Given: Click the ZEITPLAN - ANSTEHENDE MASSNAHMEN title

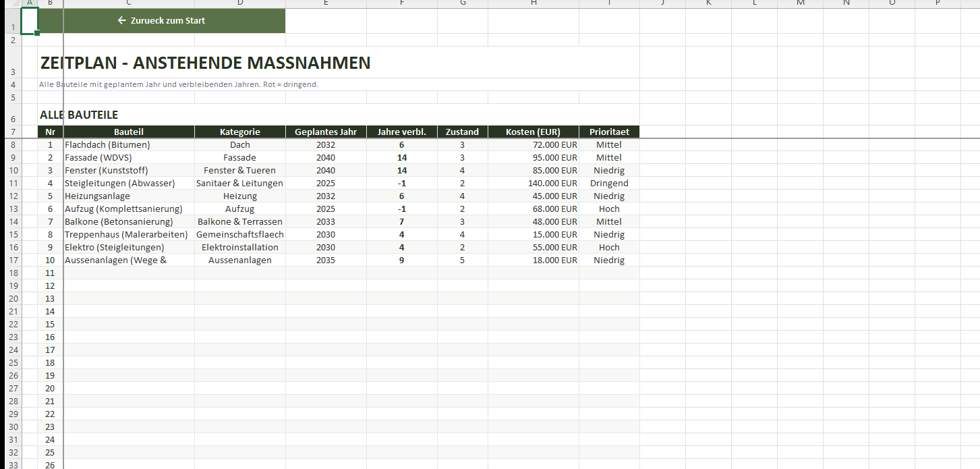Looking at the screenshot, I should tap(205, 63).
